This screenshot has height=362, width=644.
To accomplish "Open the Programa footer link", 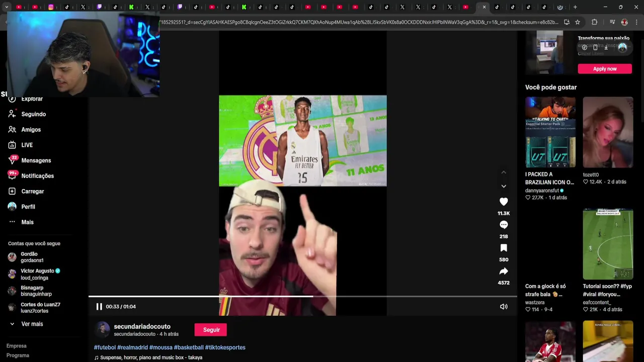I will point(18,355).
